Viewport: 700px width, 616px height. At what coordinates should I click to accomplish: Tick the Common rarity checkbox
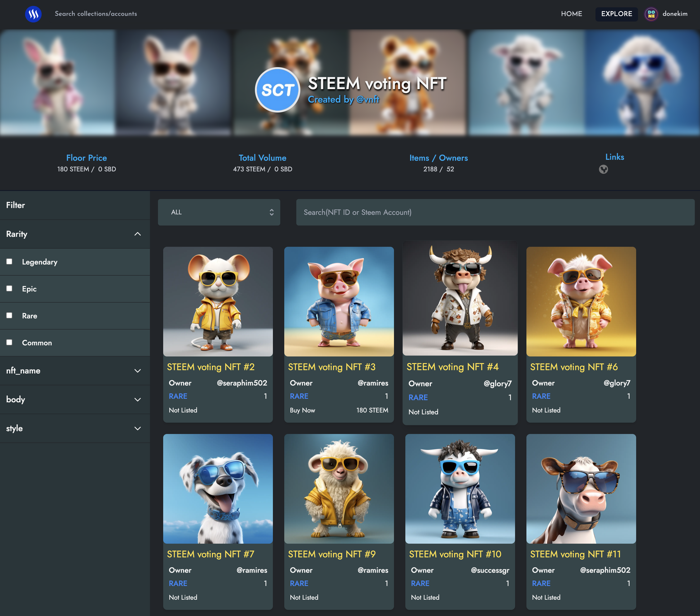[x=10, y=342]
